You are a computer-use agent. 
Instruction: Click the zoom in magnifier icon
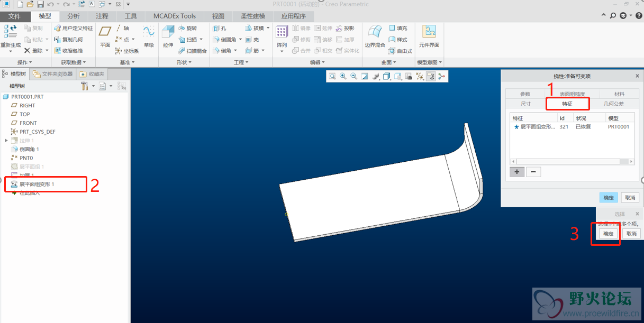pyautogui.click(x=343, y=76)
